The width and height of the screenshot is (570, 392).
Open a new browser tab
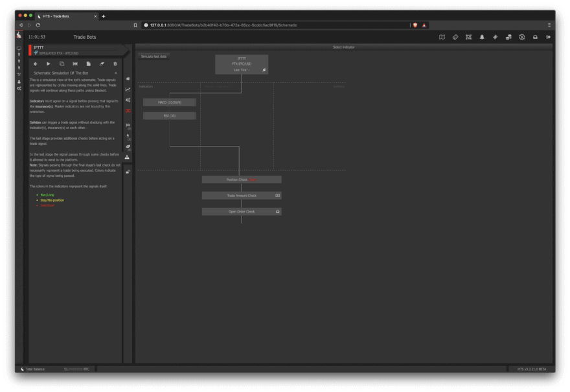click(x=103, y=16)
